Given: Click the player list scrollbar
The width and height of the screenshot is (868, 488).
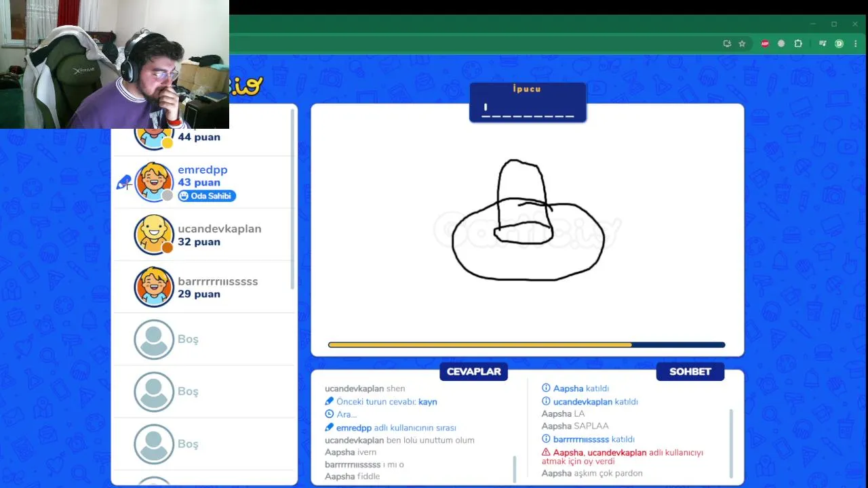Looking at the screenshot, I should 293,198.
